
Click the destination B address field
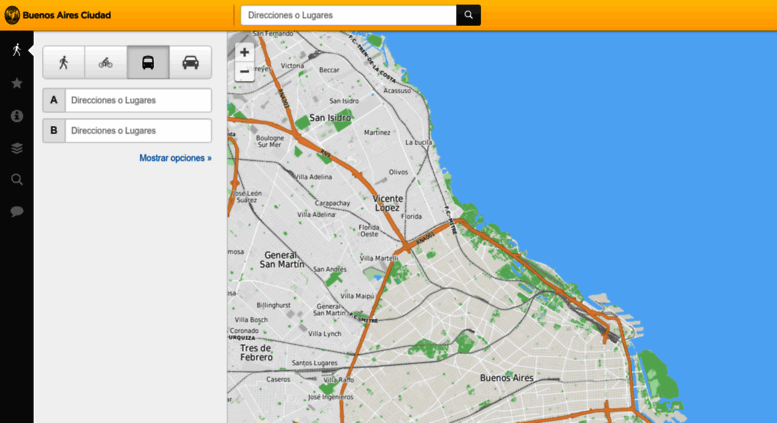point(138,131)
